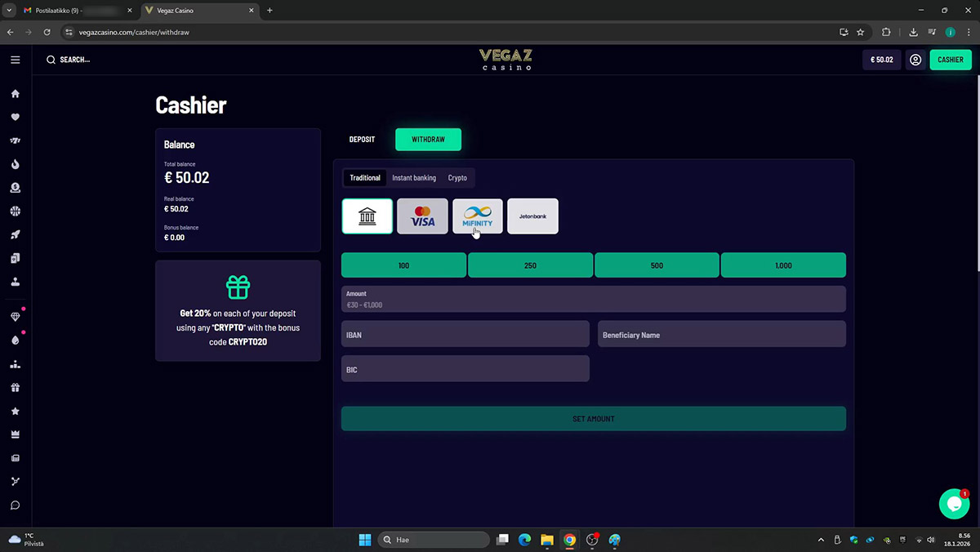Select the 250 preset amount

tap(530, 265)
